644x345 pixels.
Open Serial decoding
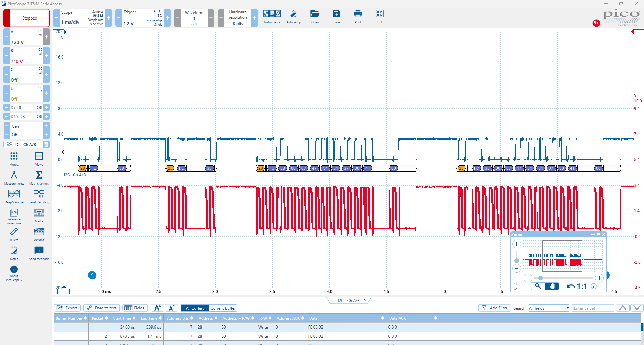39,197
